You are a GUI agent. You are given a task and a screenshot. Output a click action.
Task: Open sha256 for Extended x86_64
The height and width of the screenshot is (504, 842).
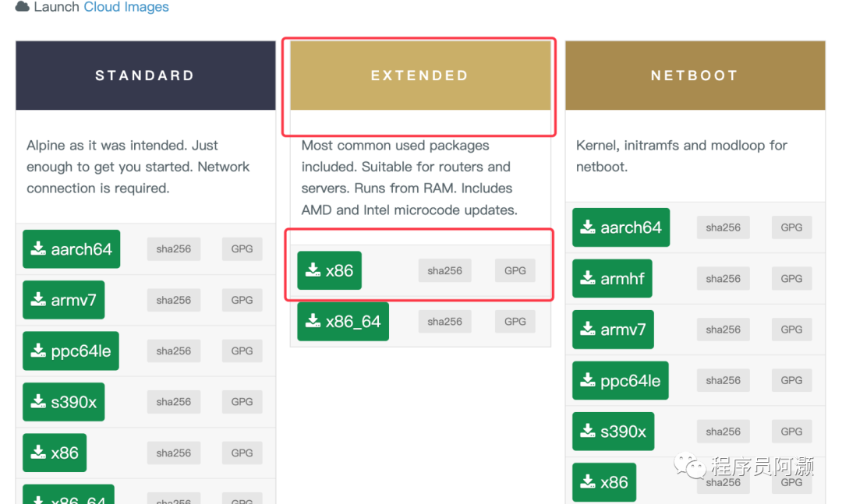pos(444,322)
